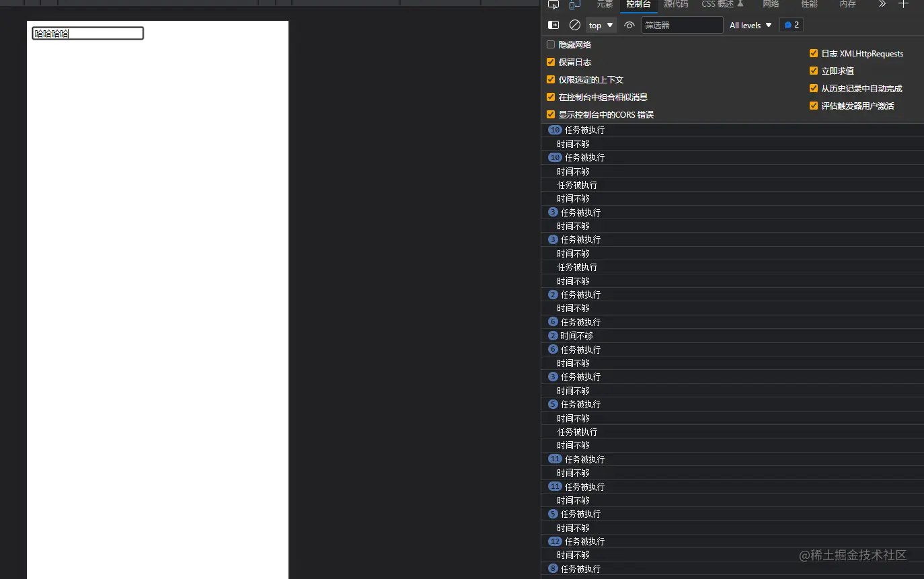Toggle 日志 XMLHttpRequests checkbox
This screenshot has width=924, height=579.
pos(814,53)
